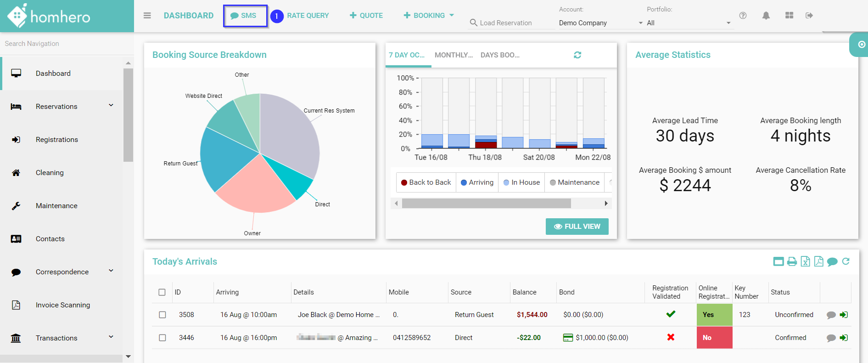Screen dimensions: 868x363
Task: Click the notification bell icon
Action: click(x=766, y=16)
